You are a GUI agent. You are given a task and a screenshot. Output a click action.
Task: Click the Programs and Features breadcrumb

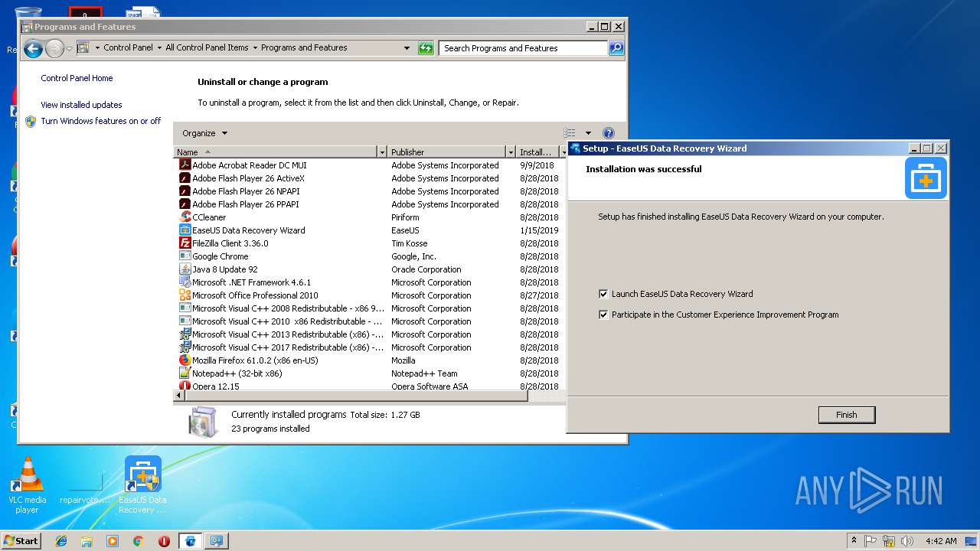pos(304,47)
